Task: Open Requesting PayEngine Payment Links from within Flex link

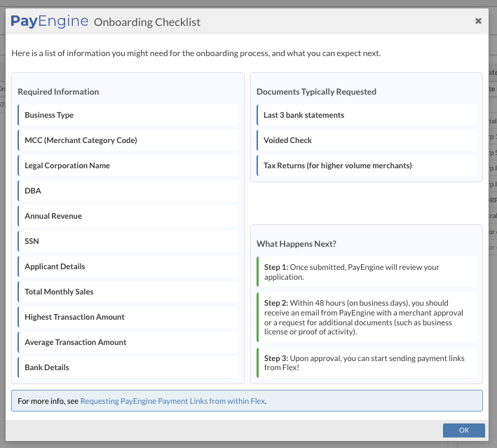Action: tap(172, 401)
